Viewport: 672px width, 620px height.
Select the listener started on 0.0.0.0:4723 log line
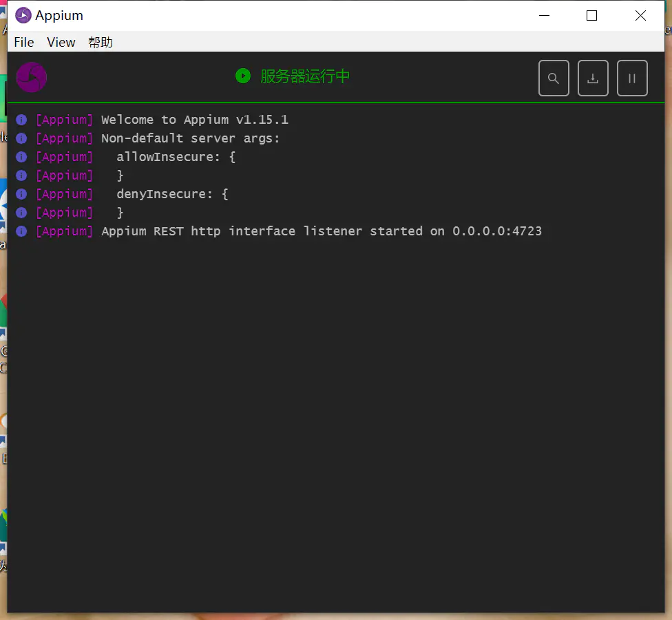pyautogui.click(x=322, y=231)
